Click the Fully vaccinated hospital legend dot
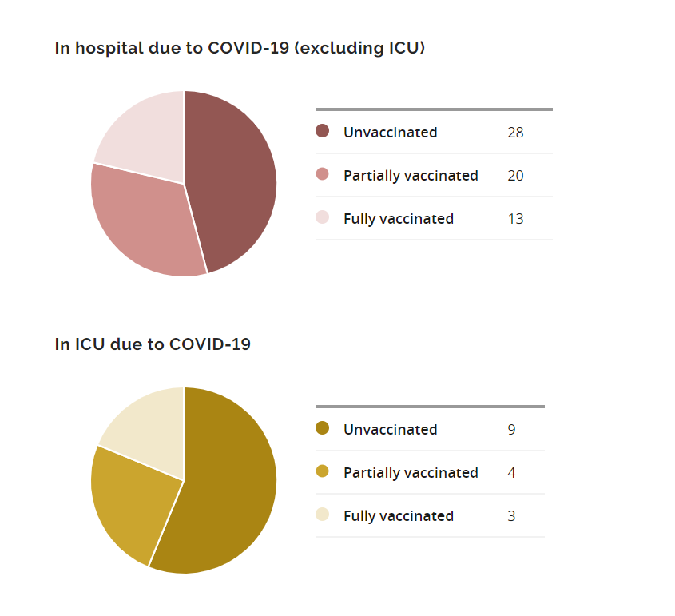Image resolution: width=675 pixels, height=616 pixels. coord(323,218)
